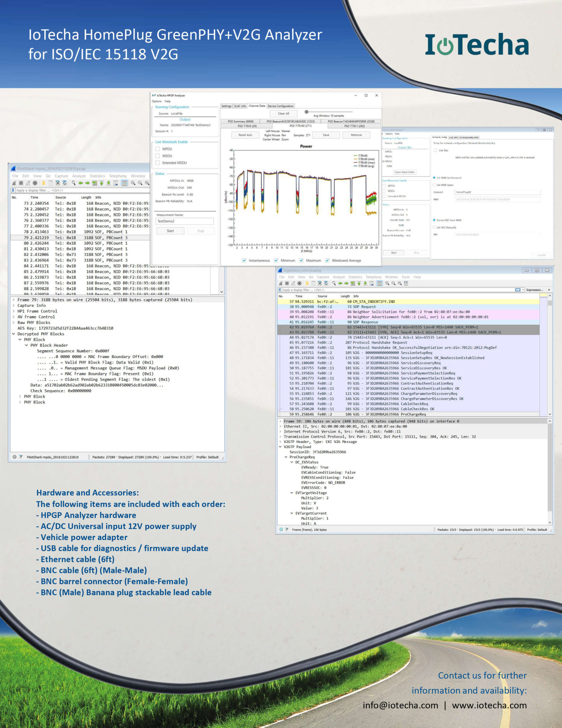Click Go to first packet icon, PilotShark window
The image size is (562, 728).
pyautogui.click(x=102, y=183)
